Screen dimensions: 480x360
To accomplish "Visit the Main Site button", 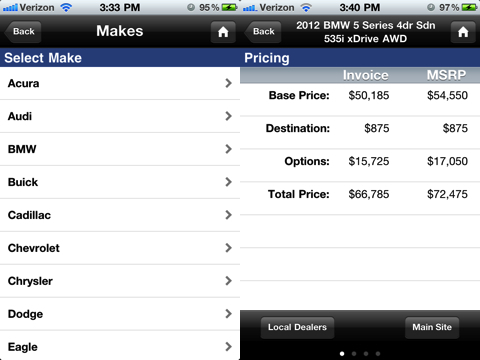I will tap(432, 327).
